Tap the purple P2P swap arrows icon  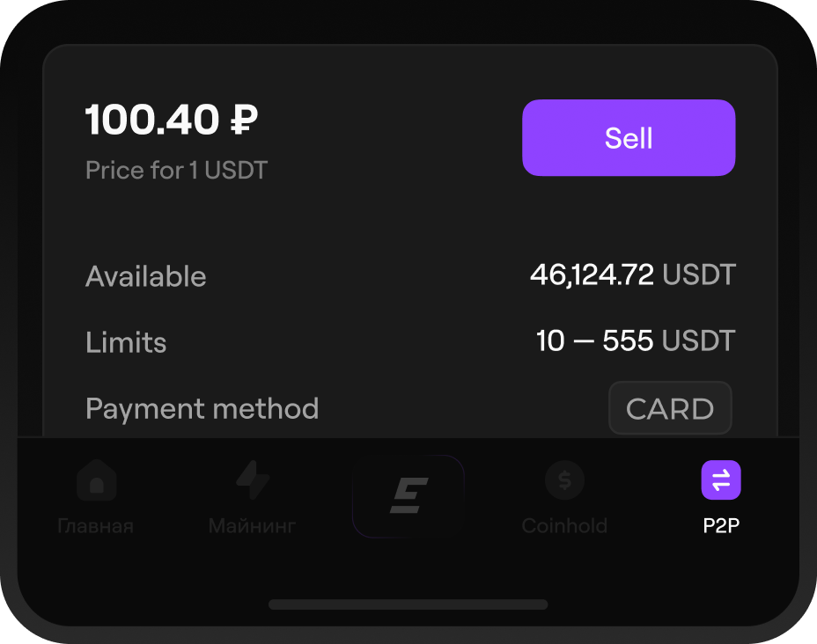(x=721, y=480)
